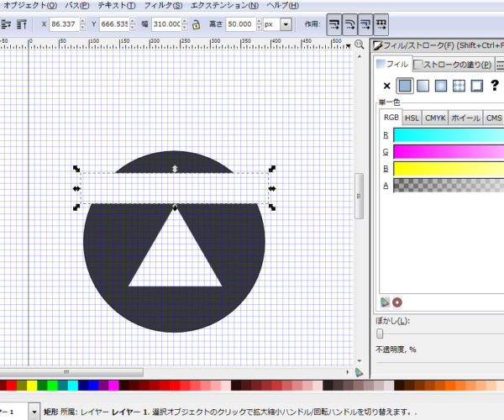This screenshot has width=504, height=420.
Task: Select Flat color fill button
Action: pyautogui.click(x=405, y=86)
